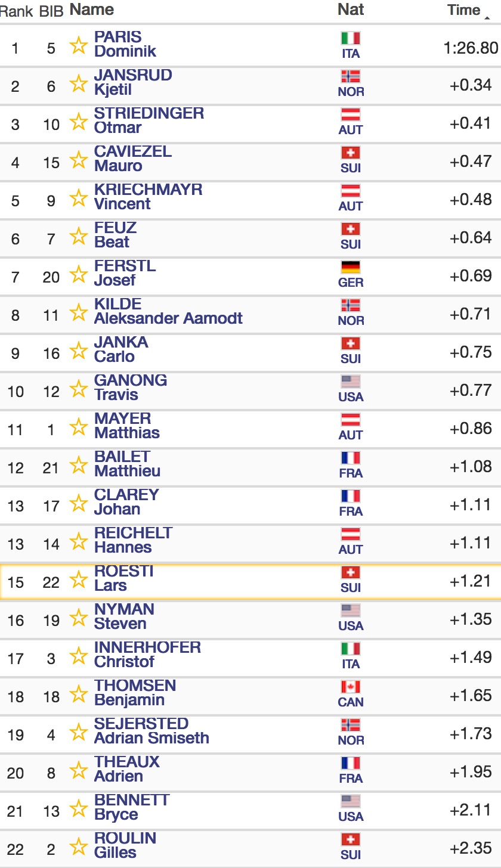Click the Norway flag beside Jansrud
Screen dimensions: 501x868
351,76
